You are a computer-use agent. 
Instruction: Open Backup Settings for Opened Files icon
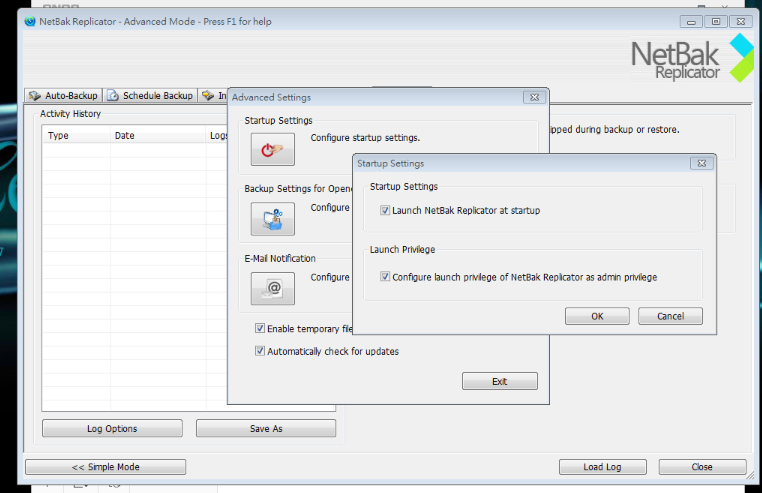(273, 219)
